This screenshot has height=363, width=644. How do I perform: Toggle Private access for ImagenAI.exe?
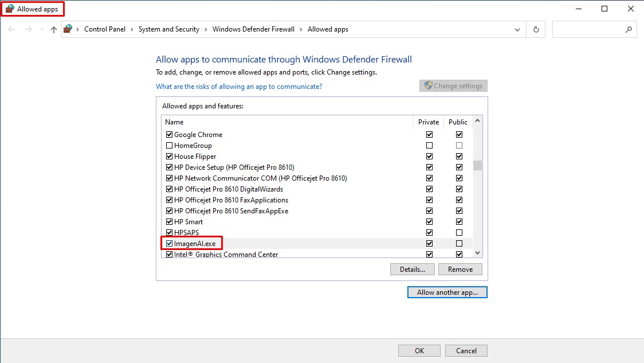click(x=429, y=243)
